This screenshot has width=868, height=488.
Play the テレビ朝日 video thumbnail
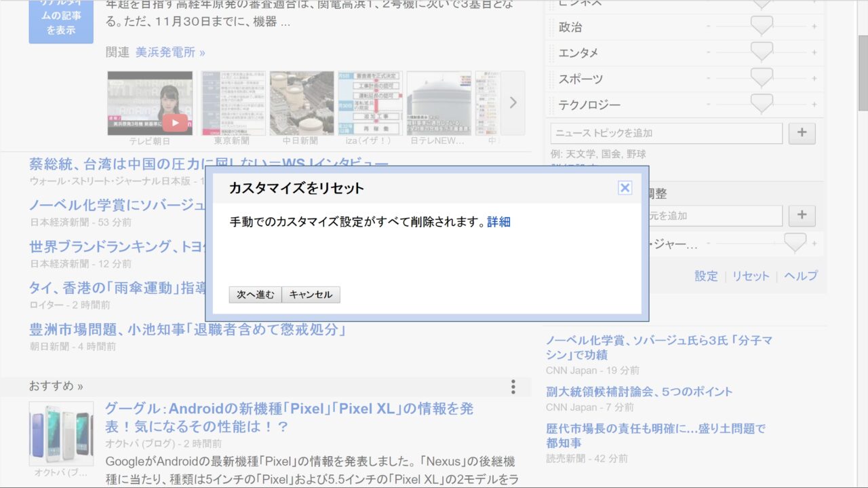175,122
